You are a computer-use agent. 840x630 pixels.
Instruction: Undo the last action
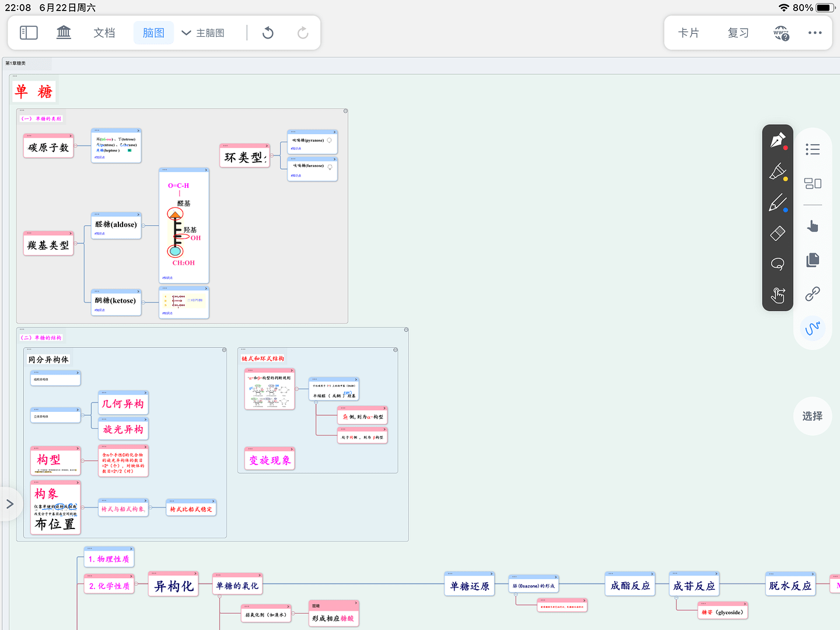(268, 33)
